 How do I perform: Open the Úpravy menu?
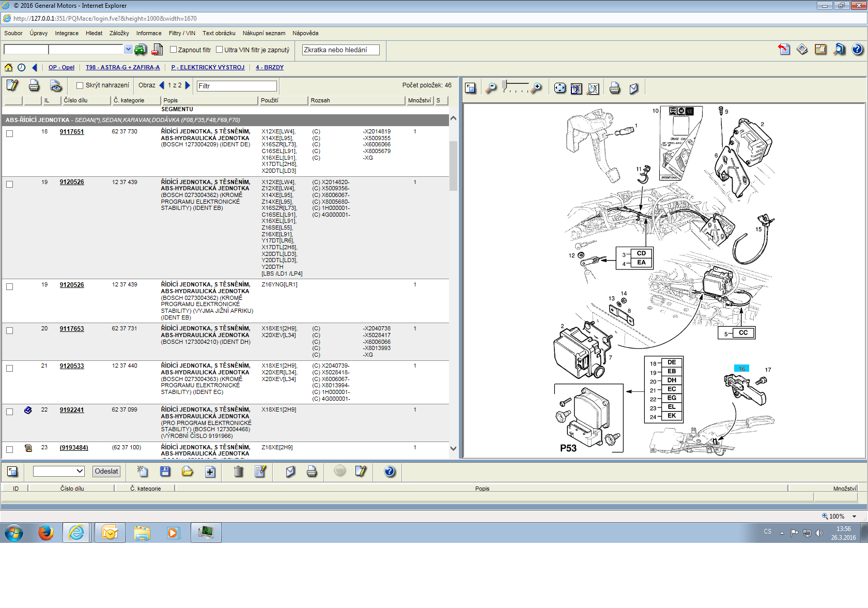coord(39,33)
